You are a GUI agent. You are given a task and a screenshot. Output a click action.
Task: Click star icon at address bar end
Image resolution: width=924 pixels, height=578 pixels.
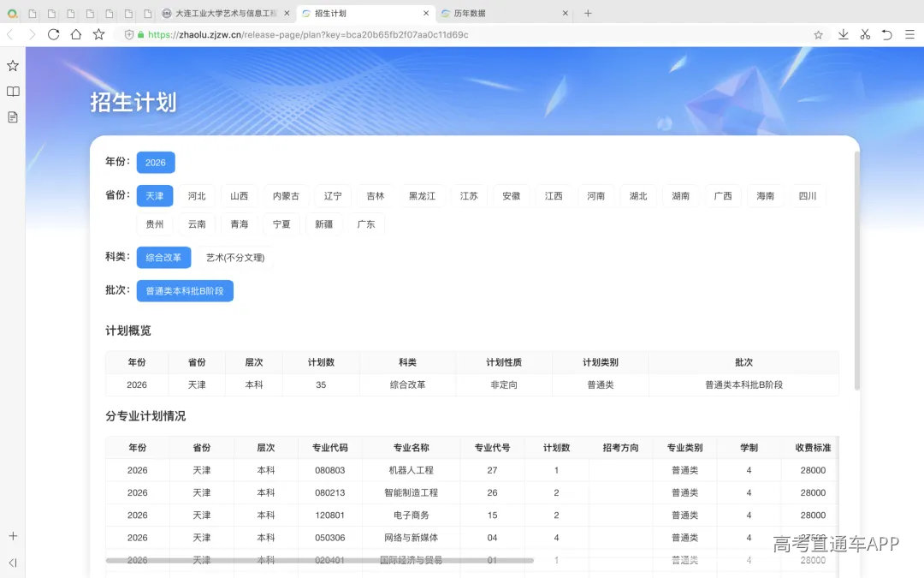point(819,35)
